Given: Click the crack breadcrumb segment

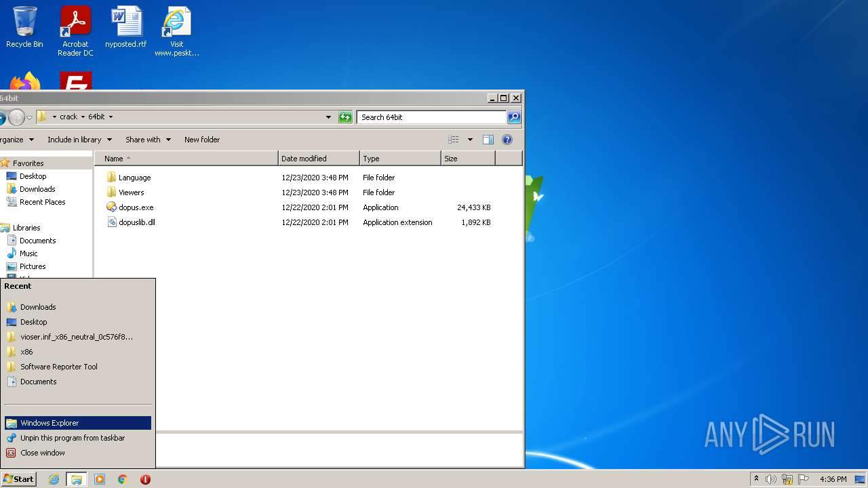Looking at the screenshot, I should click(x=68, y=117).
